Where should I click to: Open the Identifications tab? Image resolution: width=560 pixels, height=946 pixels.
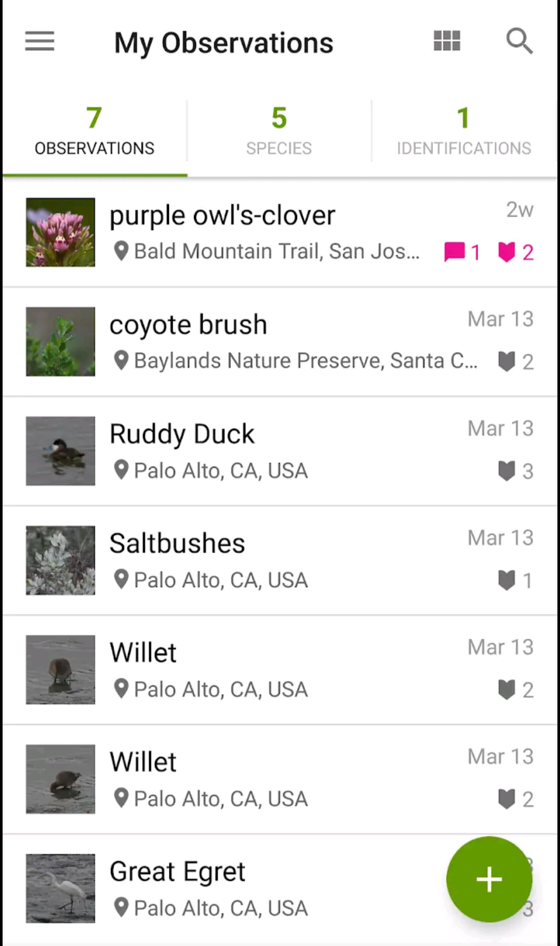[x=464, y=132]
